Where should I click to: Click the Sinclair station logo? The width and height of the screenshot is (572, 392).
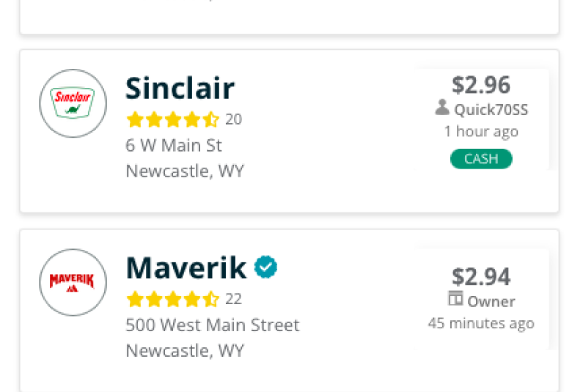[x=73, y=103]
